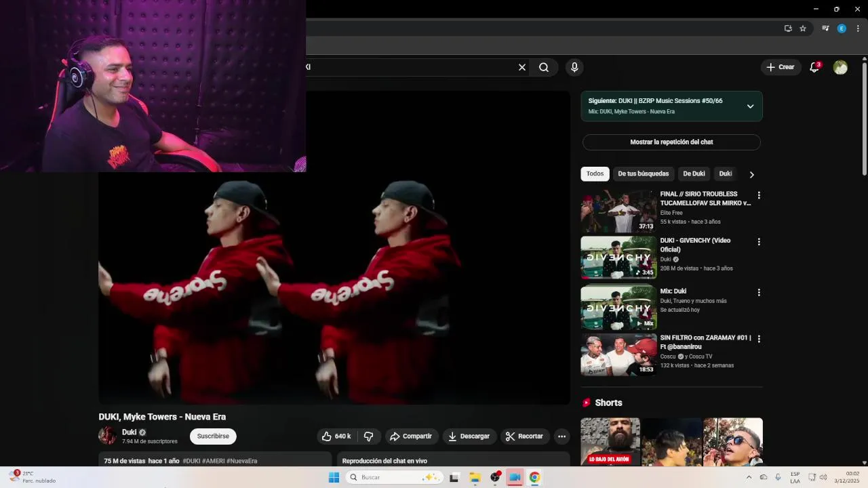Open Reproducción del chat en vivo panel
This screenshot has height=488, width=868.
coord(453,460)
